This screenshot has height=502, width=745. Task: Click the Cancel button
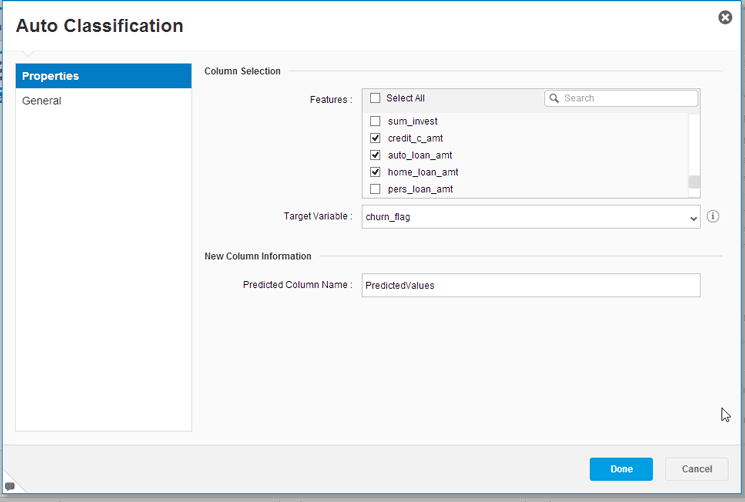point(697,469)
